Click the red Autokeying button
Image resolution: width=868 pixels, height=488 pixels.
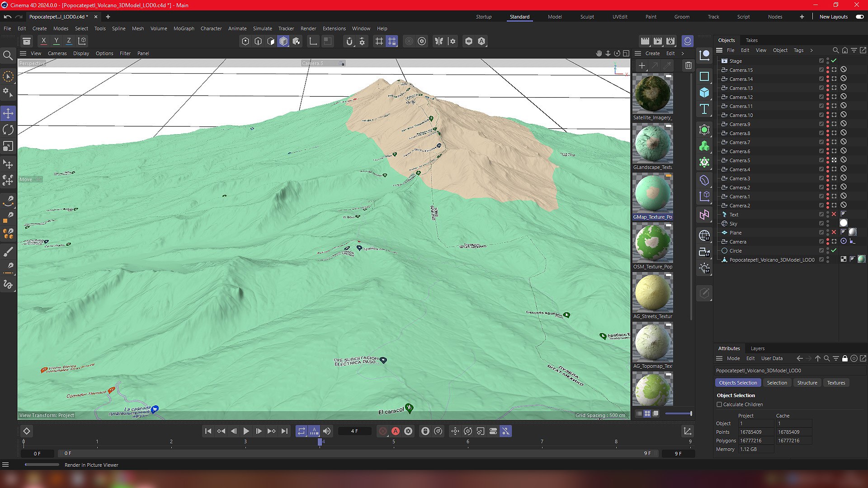point(396,431)
